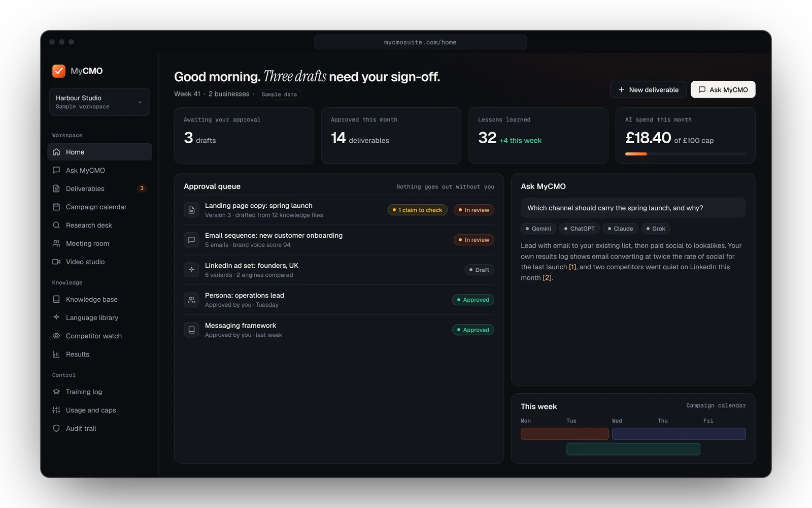The image size is (812, 508).
Task: Open Email sequence: new customer onboarding
Action: click(339, 240)
